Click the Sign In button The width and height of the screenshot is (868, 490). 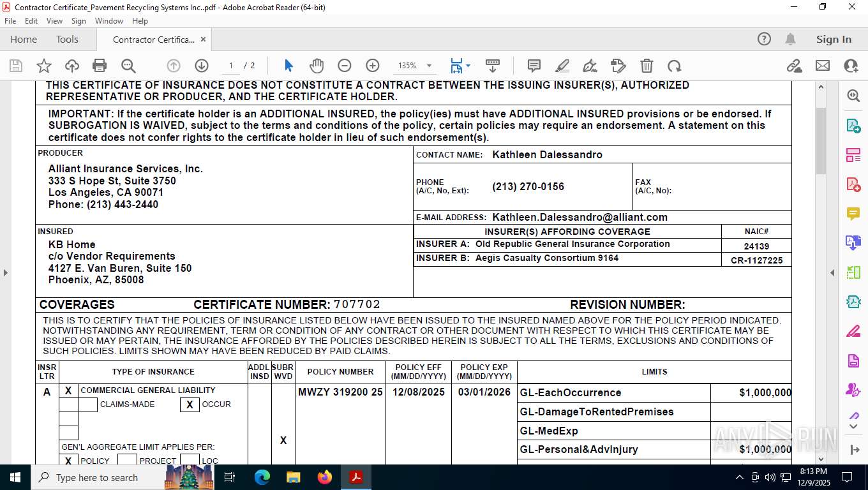[834, 39]
